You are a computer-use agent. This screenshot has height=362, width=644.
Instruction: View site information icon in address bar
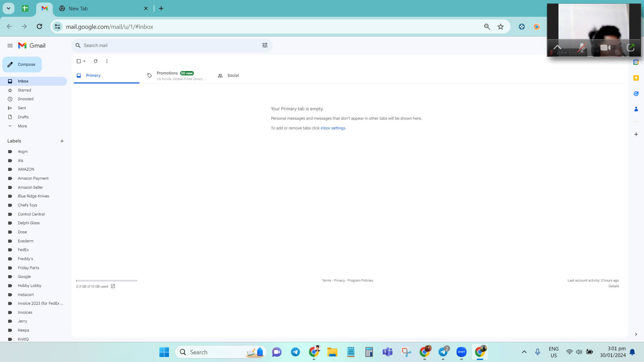[x=57, y=26]
